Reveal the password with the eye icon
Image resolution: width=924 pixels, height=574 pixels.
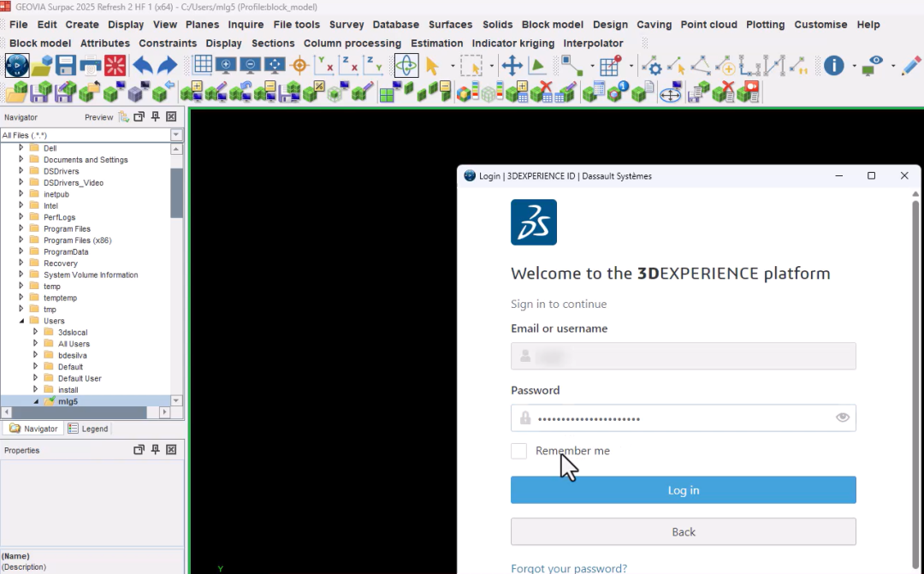843,417
